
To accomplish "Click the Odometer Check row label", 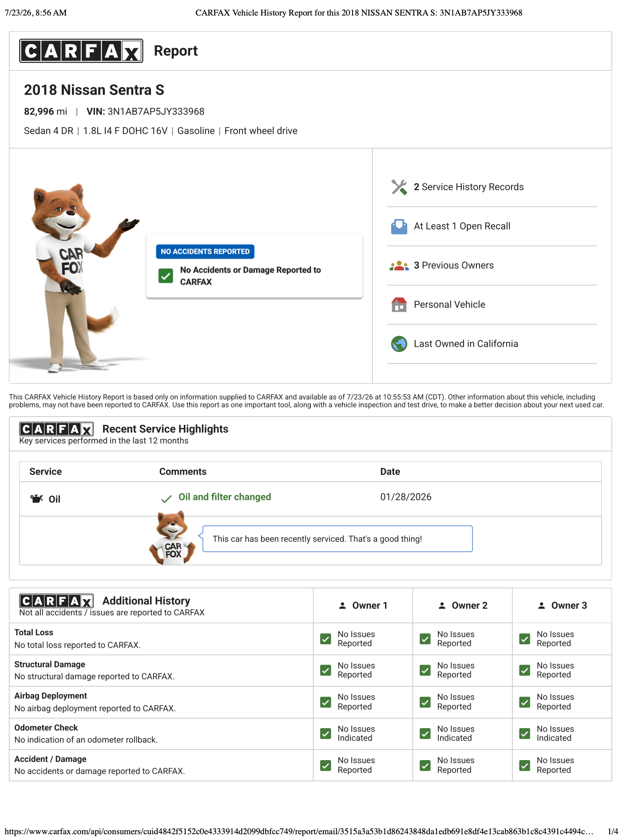I will coord(46,728).
